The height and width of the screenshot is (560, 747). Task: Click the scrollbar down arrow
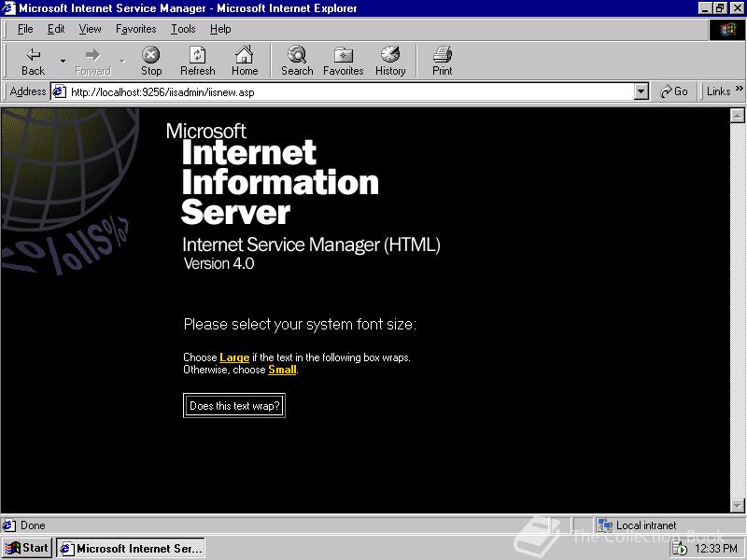coord(738,505)
